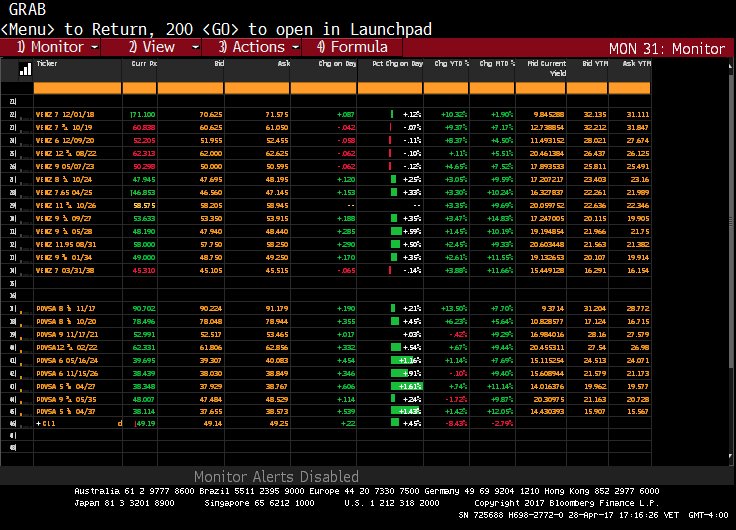This screenshot has height=530, width=736.
Task: Select the VENZ 7 12/01/18 ticker
Action: (x=65, y=115)
